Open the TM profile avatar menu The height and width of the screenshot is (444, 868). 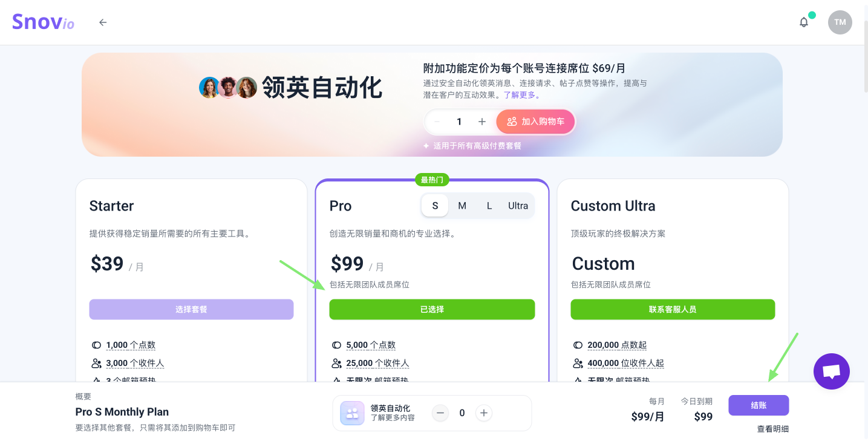pos(840,22)
